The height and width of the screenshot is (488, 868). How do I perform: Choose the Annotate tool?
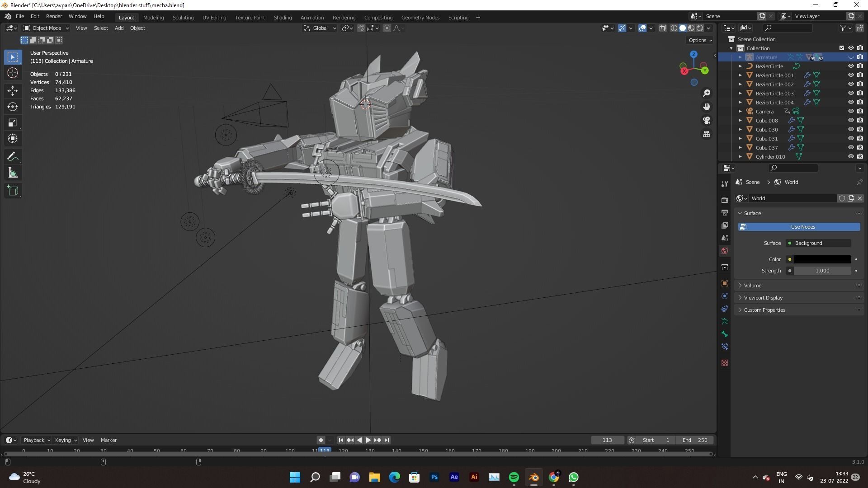click(13, 156)
